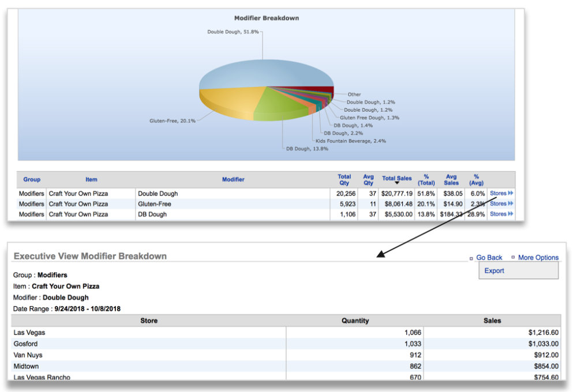Click Executive View Modifier Breakdown heading

pos(90,256)
